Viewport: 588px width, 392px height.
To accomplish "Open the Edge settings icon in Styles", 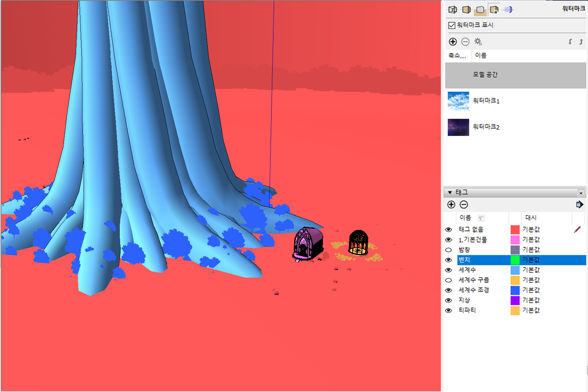I will click(x=453, y=10).
